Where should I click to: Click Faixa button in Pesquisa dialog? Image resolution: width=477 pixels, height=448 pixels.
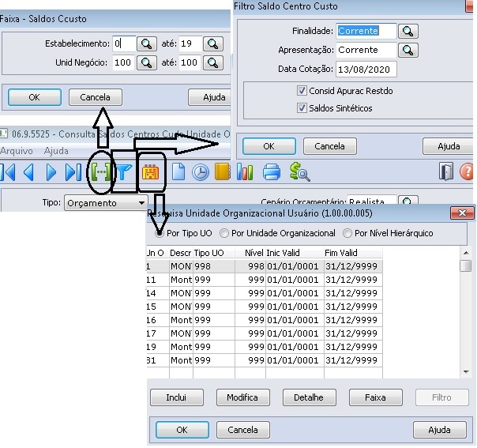point(375,397)
